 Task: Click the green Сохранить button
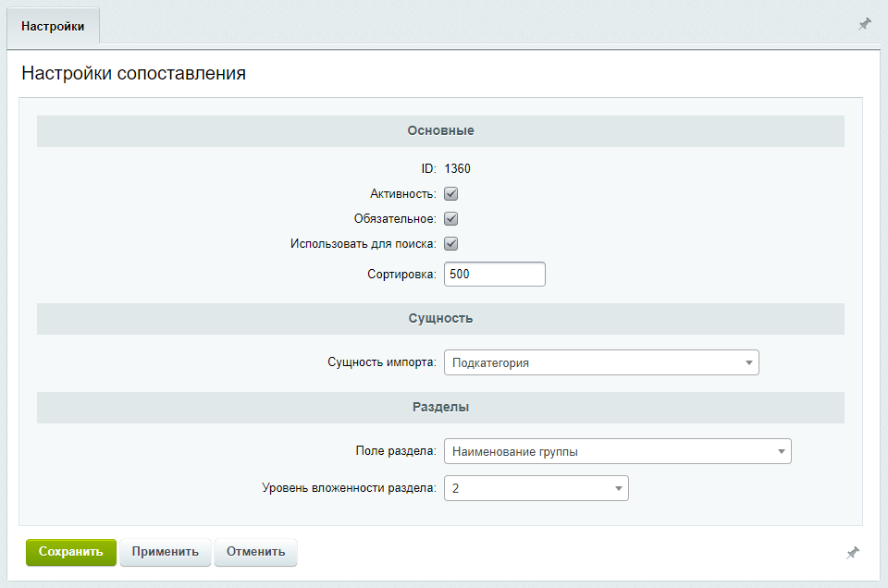[x=71, y=552]
